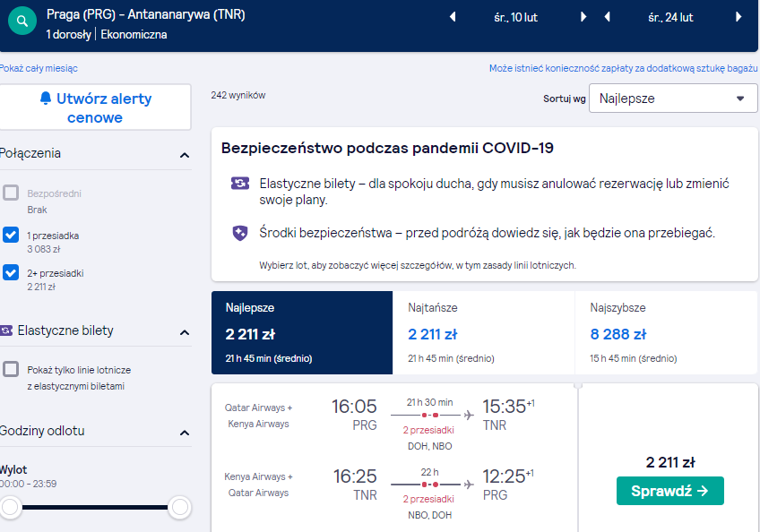Open Pokaż cały miesiąc link
The width and height of the screenshot is (760, 532).
pyautogui.click(x=39, y=68)
